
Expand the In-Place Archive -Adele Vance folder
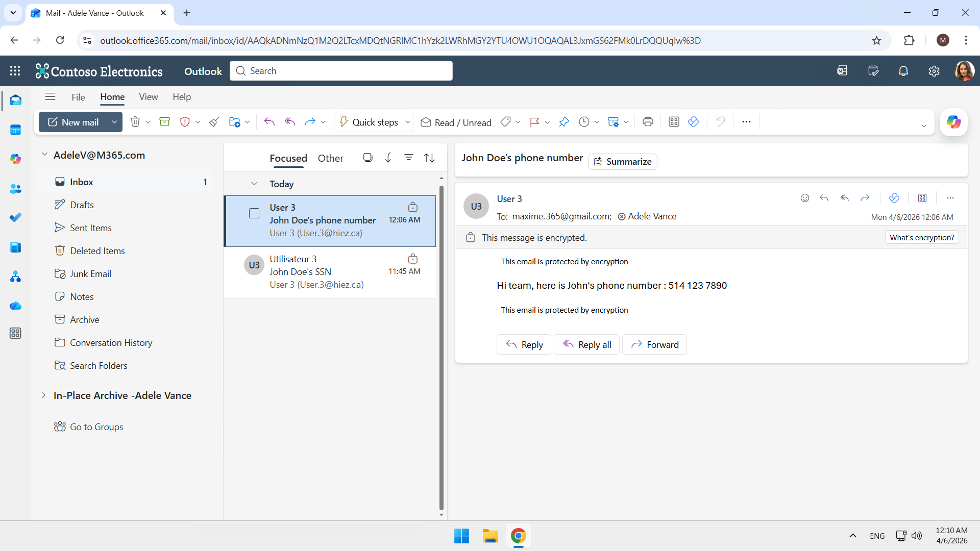(x=44, y=395)
